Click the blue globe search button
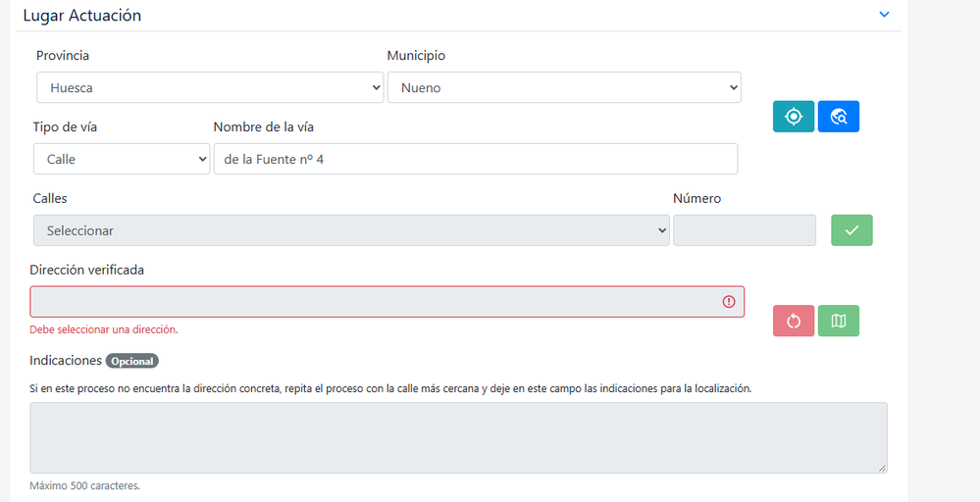Viewport: 980px width, 502px height. click(x=838, y=116)
